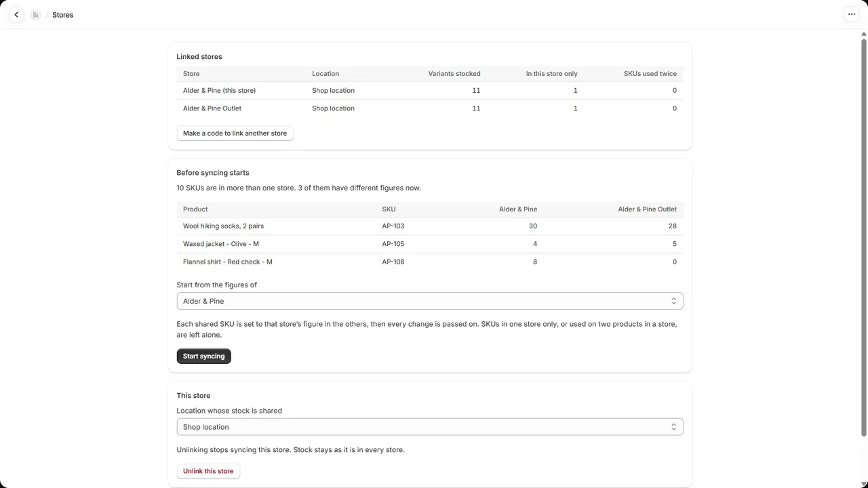
Task: Click 'Wool hiking socks, 2 pairs' product
Action: point(224,226)
